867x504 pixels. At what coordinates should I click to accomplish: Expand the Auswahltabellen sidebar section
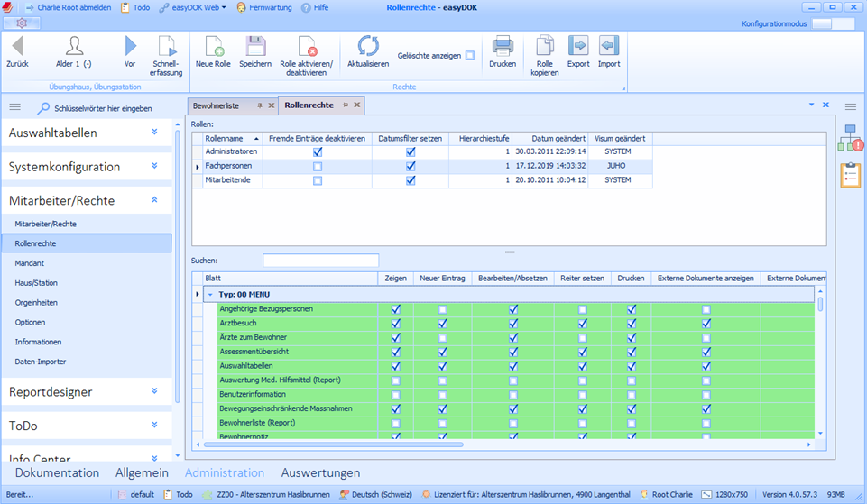pos(154,133)
